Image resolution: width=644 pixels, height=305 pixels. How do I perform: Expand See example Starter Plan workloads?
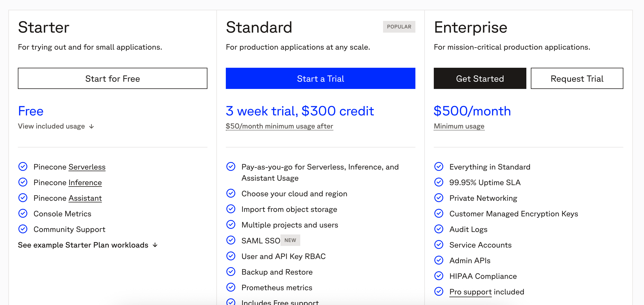88,245
